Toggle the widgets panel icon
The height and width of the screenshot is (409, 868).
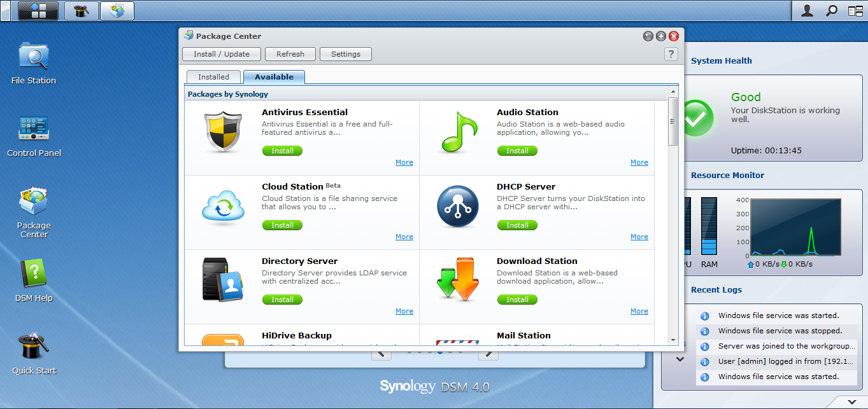pos(855,11)
